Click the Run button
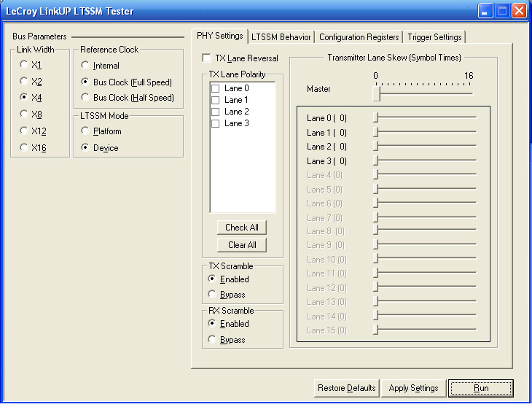 point(481,388)
